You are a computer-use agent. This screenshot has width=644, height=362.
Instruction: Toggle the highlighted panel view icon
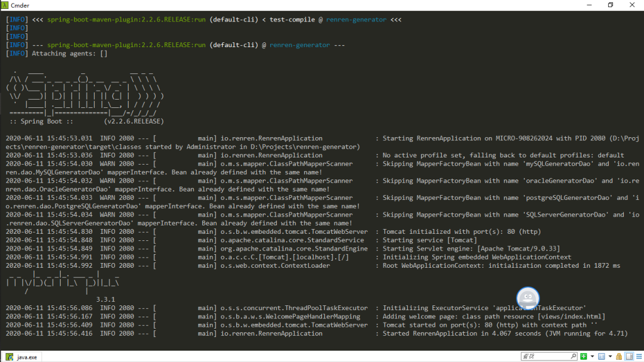pyautogui.click(x=629, y=357)
